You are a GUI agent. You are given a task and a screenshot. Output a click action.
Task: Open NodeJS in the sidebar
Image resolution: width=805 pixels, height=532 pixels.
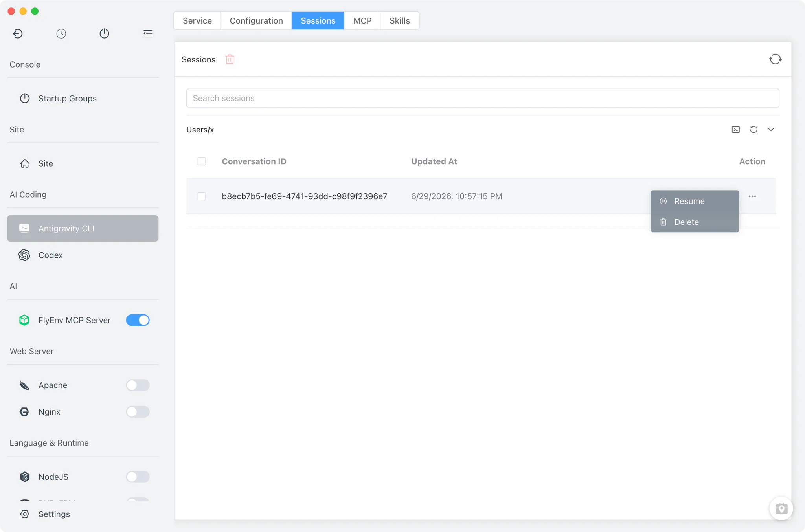tap(53, 477)
